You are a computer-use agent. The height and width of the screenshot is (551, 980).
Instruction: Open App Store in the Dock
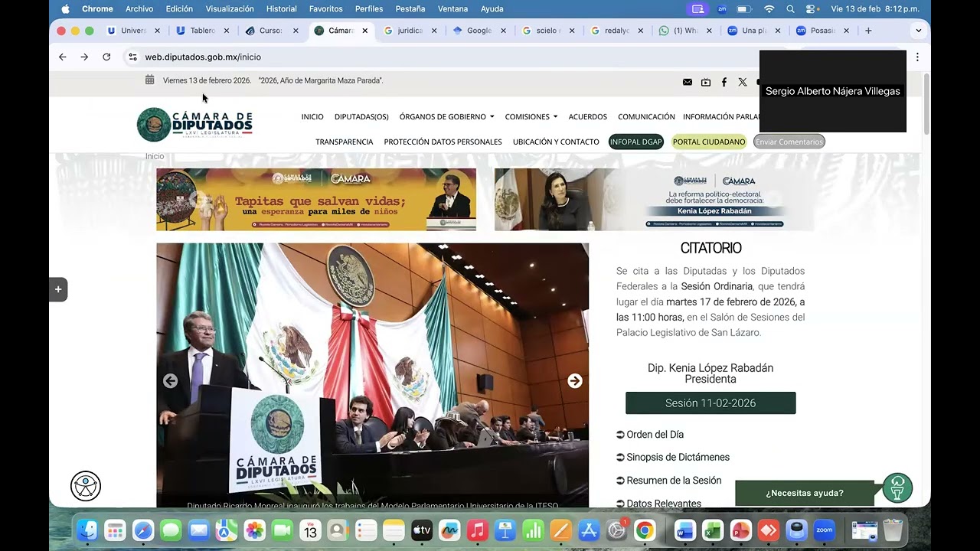(589, 530)
